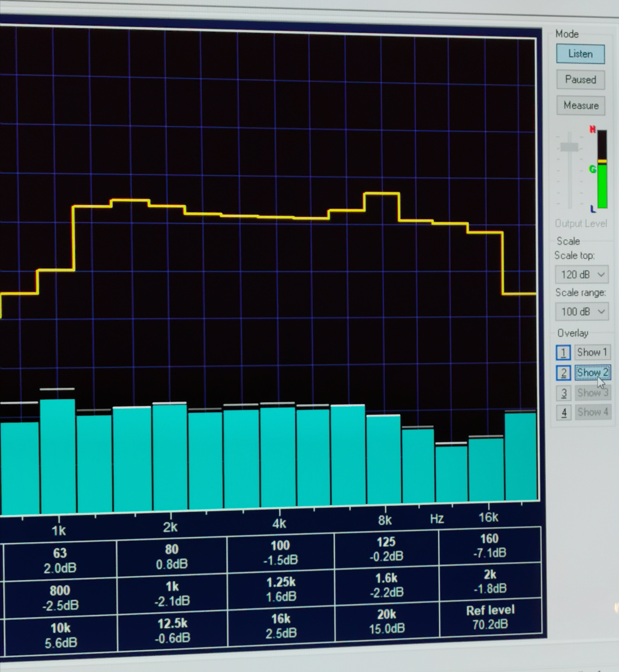Viewport: 619px width, 672px height.
Task: Click the 4k frequency axis label
Action: pyautogui.click(x=279, y=524)
